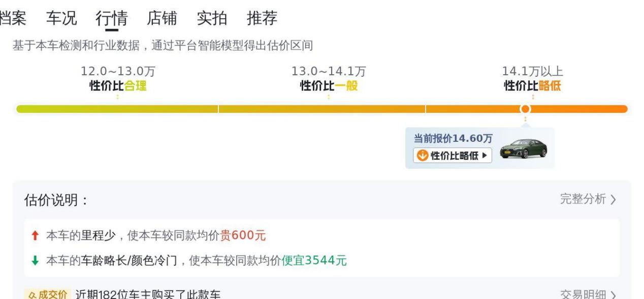
Task: Open the 车况 tab
Action: coord(61,18)
